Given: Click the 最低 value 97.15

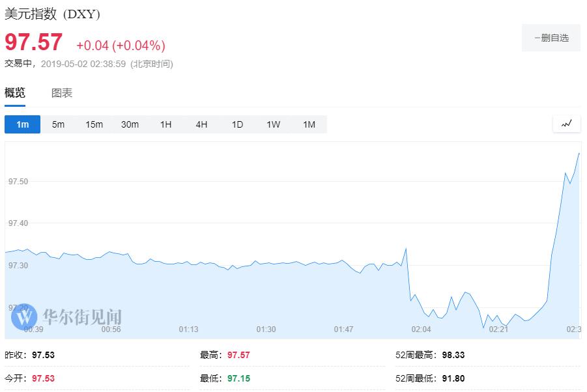Looking at the screenshot, I should [238, 378].
